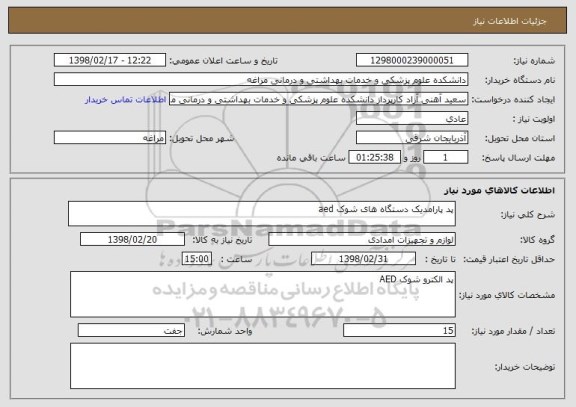
Task: Select the نام دستگاه خریدار label
Action: pos(520,80)
